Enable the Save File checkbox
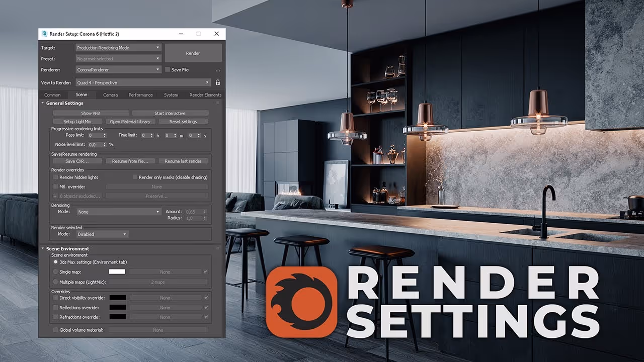 pos(168,70)
